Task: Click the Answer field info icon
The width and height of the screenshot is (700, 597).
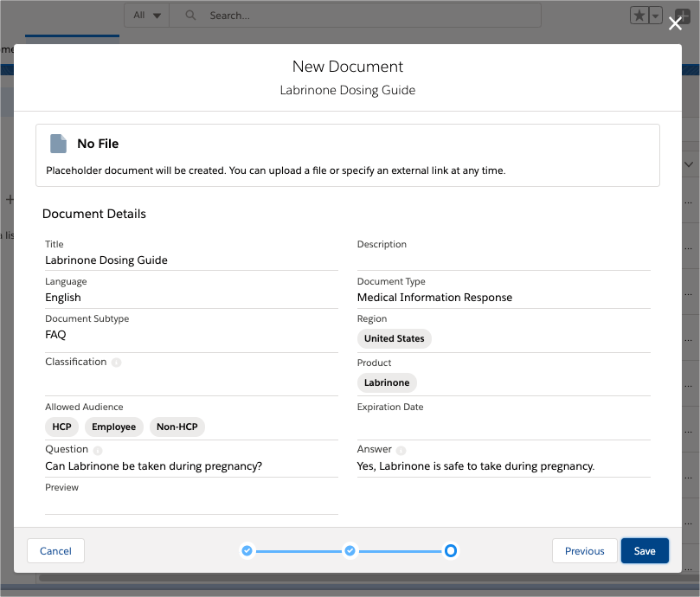Action: 401,450
